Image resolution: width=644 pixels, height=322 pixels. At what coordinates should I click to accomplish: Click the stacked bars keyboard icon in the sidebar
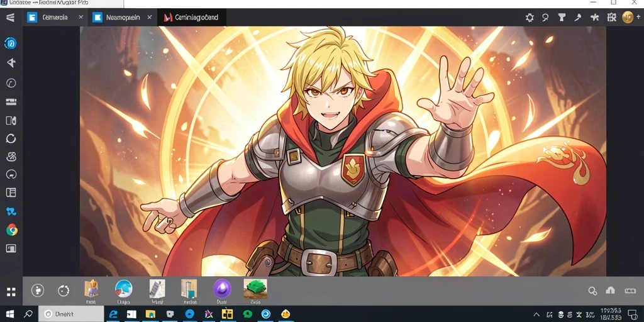coord(11,102)
